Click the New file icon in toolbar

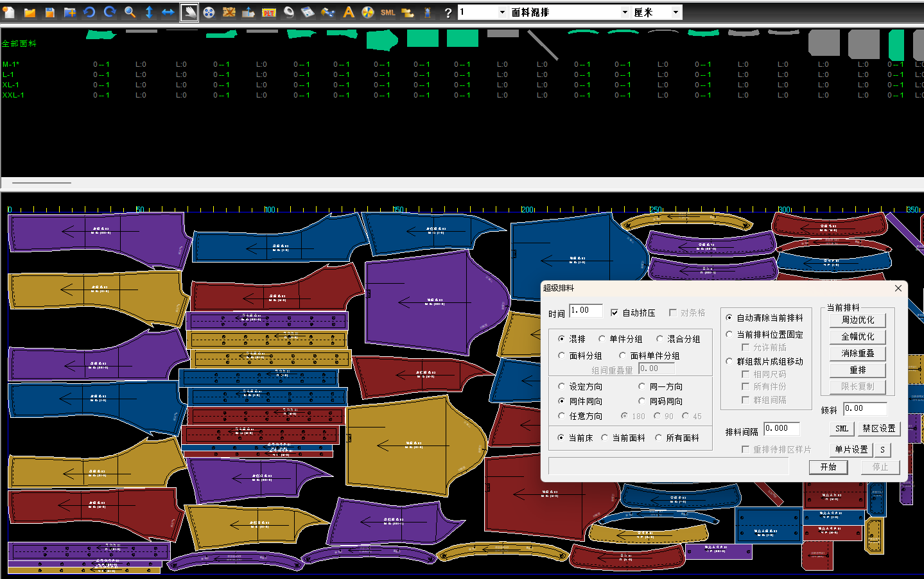[x=9, y=12]
